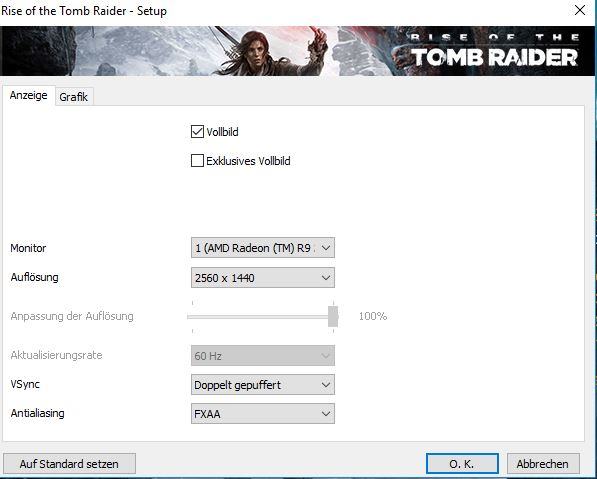Click the VSync label
This screenshot has height=479, width=597.
coord(25,384)
